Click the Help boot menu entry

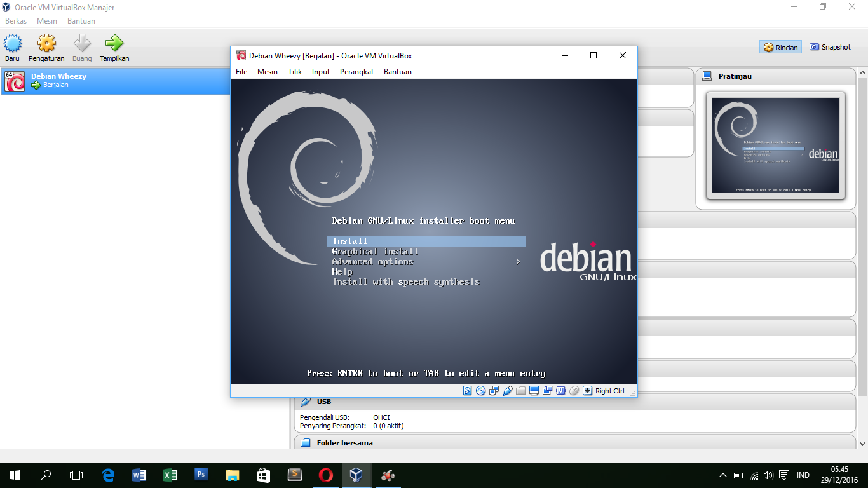pos(342,272)
